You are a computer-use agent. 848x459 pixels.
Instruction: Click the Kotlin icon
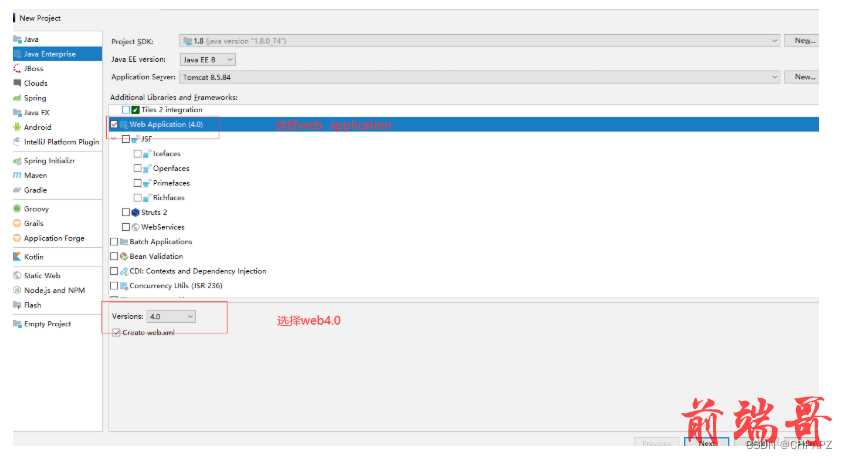(17, 257)
